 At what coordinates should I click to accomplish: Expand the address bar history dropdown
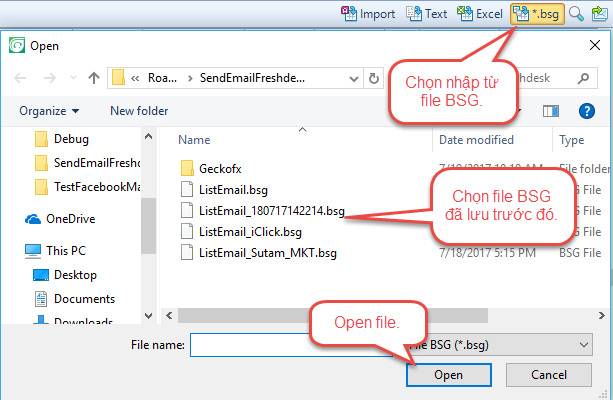point(354,79)
